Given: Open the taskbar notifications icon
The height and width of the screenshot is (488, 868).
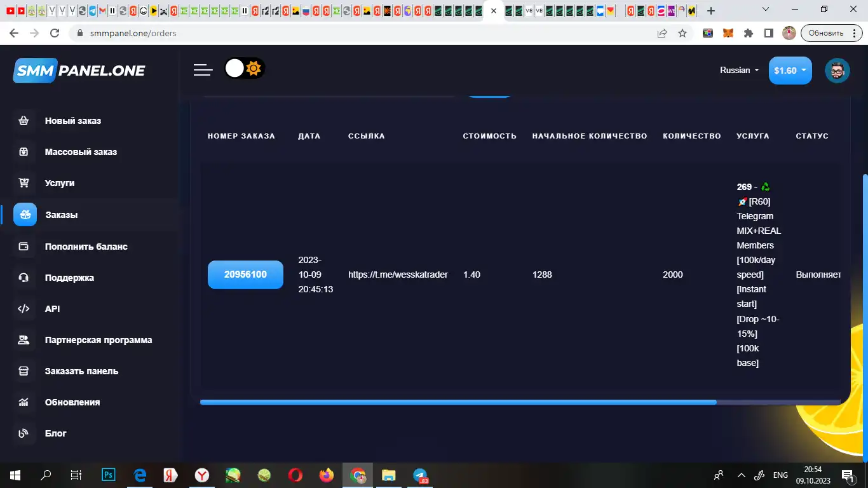Looking at the screenshot, I should (x=848, y=475).
